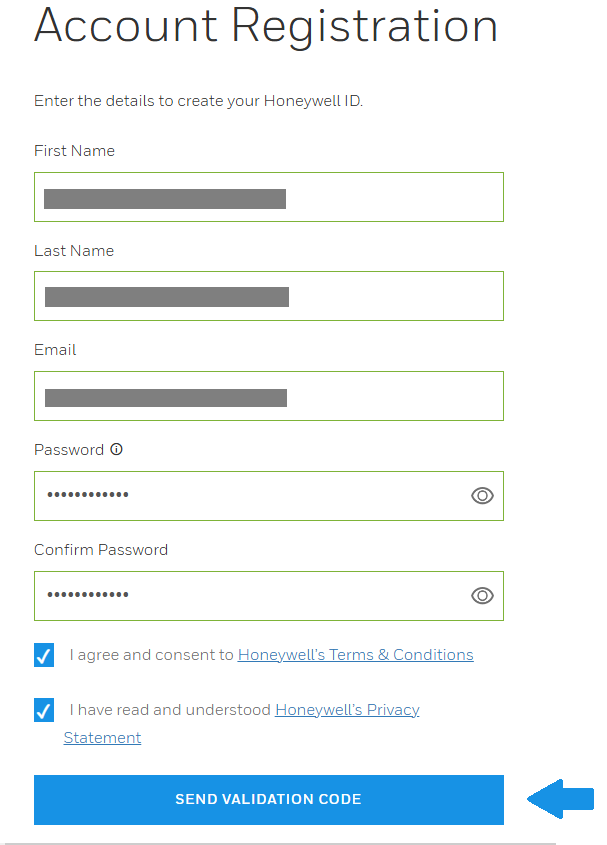Focus the First Name field

click(268, 197)
